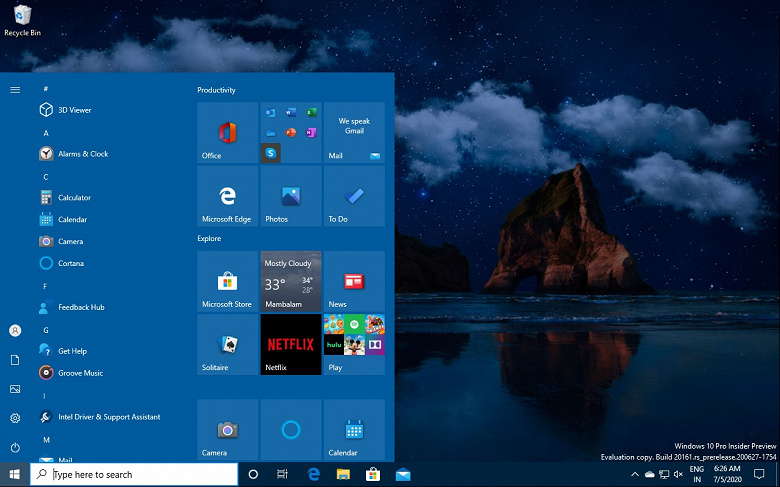The height and width of the screenshot is (487, 780).
Task: Open the Solitaire tile
Action: pyautogui.click(x=227, y=345)
